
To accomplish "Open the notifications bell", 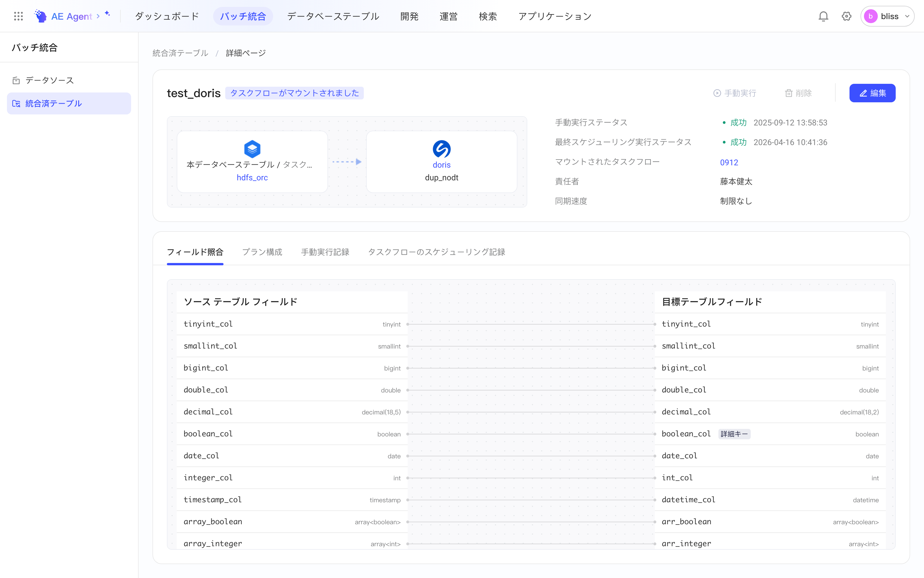I will click(824, 16).
